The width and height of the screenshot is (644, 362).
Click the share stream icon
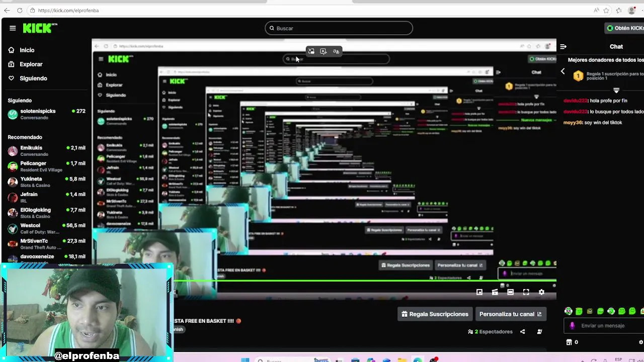[523, 332]
